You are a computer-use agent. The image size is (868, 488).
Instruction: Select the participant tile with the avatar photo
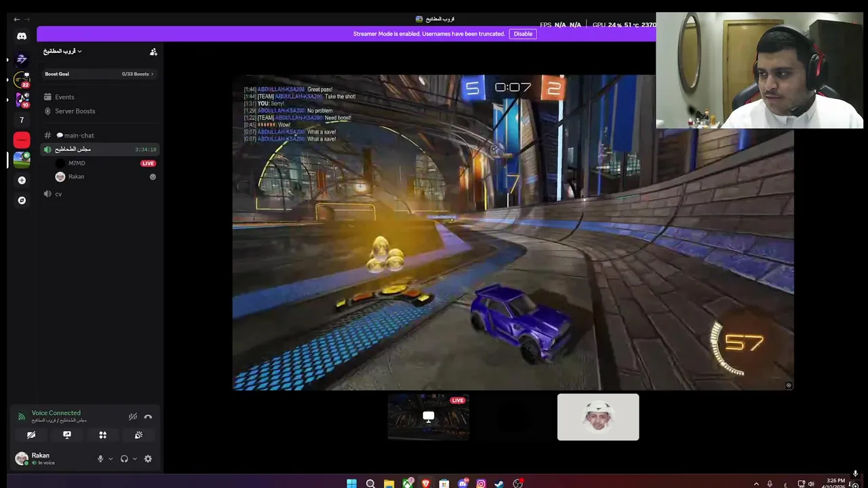point(598,417)
